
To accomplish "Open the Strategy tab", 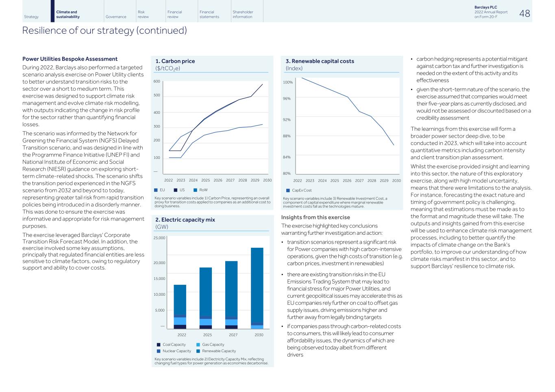I will [x=31, y=17].
